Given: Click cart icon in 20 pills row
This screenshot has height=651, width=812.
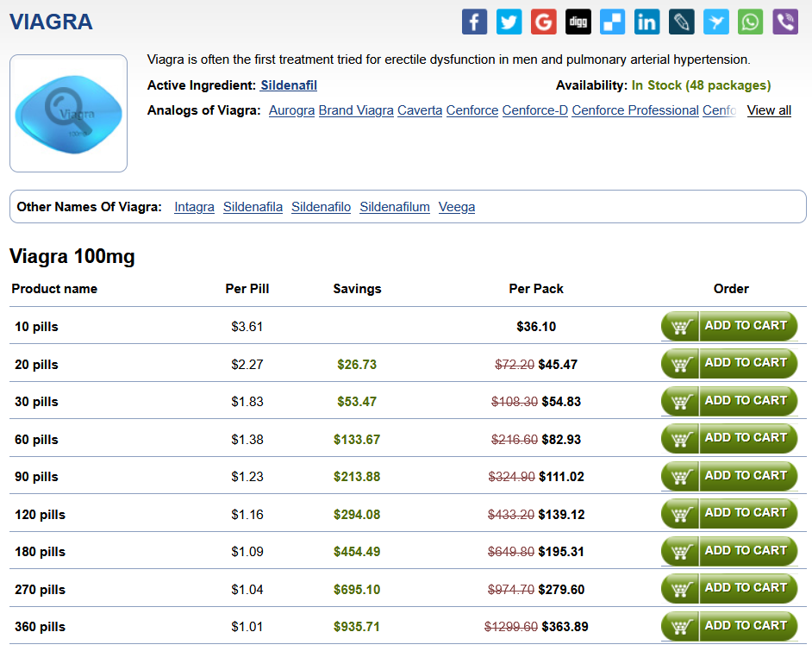Looking at the screenshot, I should pos(680,364).
